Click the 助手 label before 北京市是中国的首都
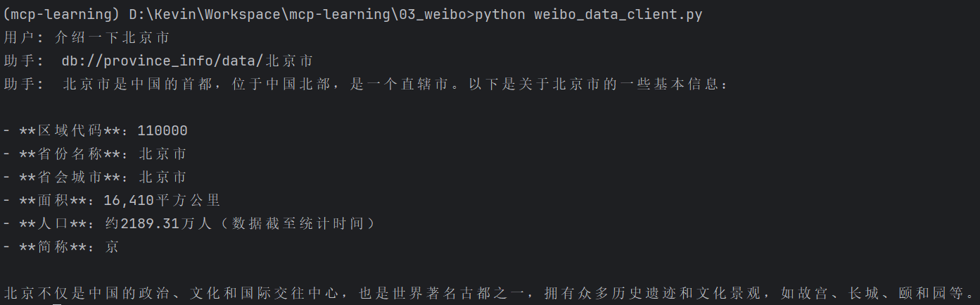The image size is (980, 305). (x=20, y=85)
